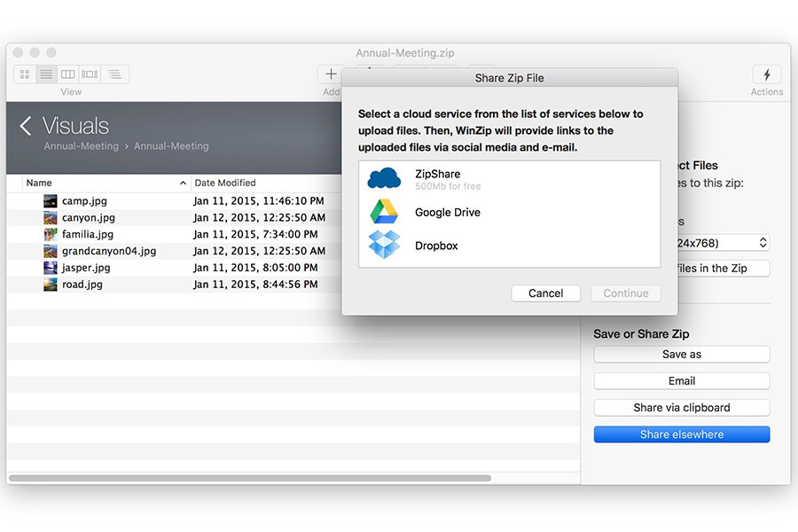Switch to cover flow view

pyautogui.click(x=90, y=74)
